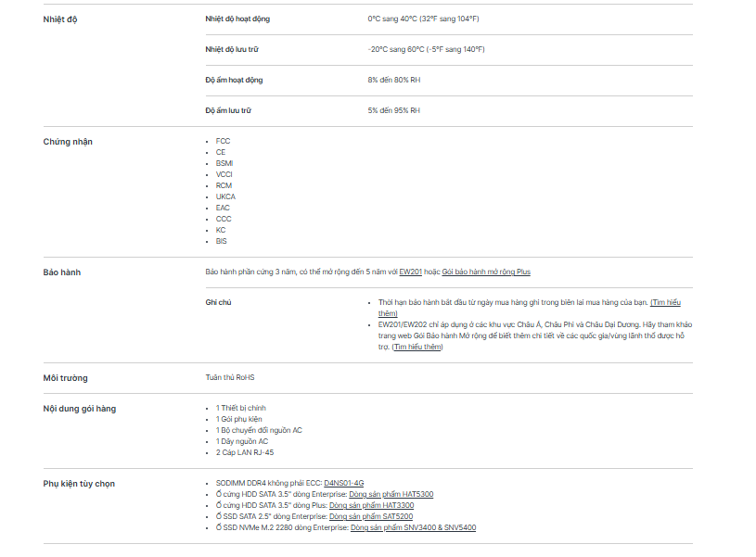The height and width of the screenshot is (557, 756).
Task: Open Dòng sản phẩm HAT3300 link
Action: [371, 505]
